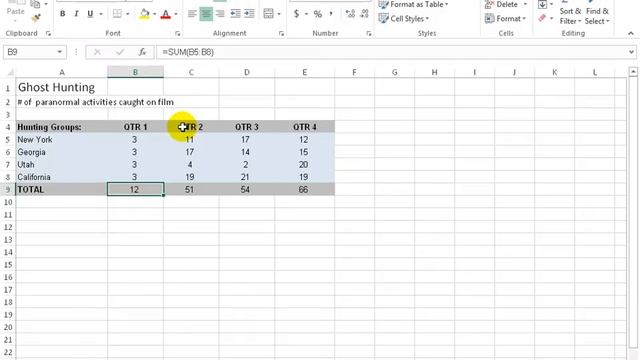Select the 'New York' cell
This screenshot has width=640, height=360.
(x=62, y=140)
